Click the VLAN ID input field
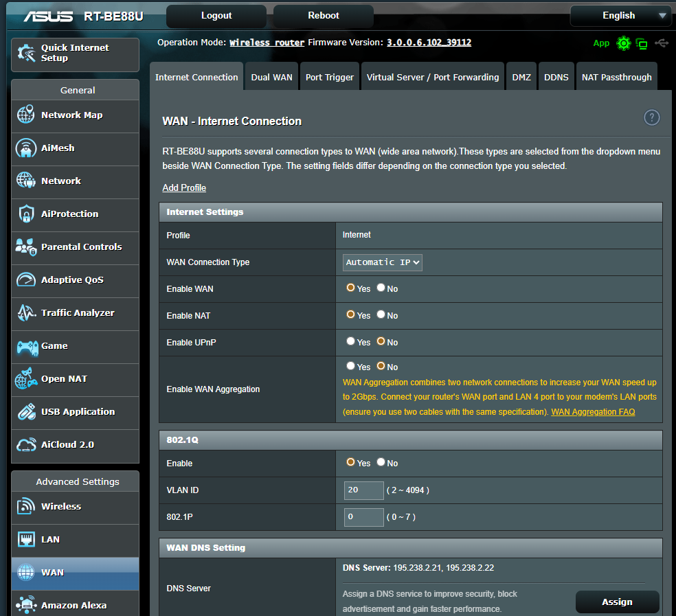 (x=364, y=490)
